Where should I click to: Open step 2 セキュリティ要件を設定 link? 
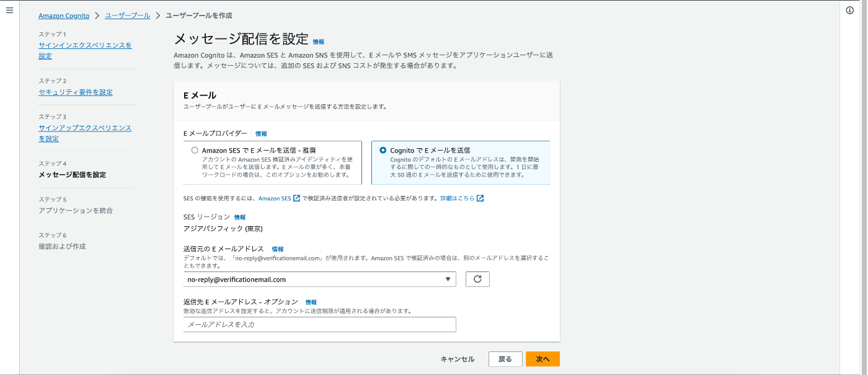76,92
